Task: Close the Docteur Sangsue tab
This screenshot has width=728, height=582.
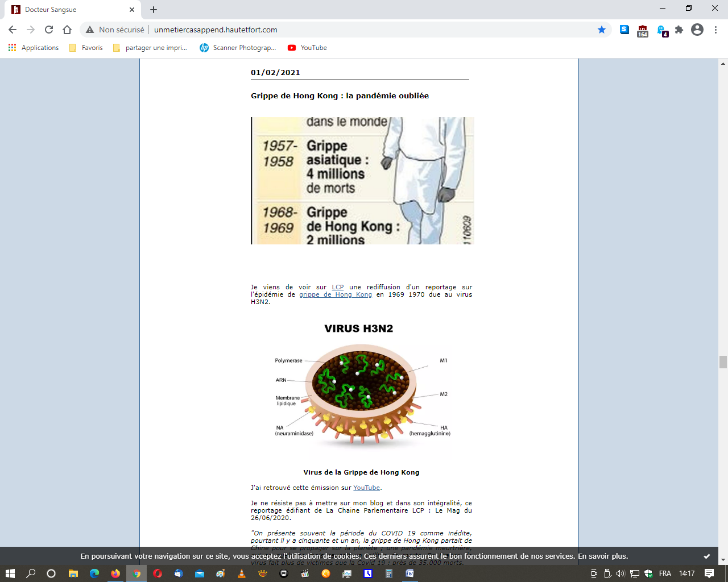Action: pyautogui.click(x=132, y=10)
